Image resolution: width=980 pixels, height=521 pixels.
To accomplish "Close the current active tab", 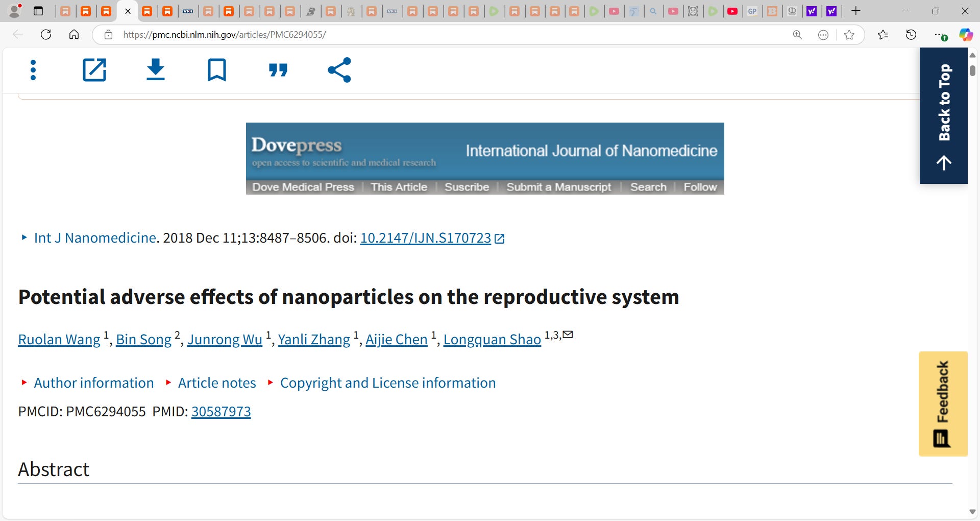I will click(x=128, y=11).
